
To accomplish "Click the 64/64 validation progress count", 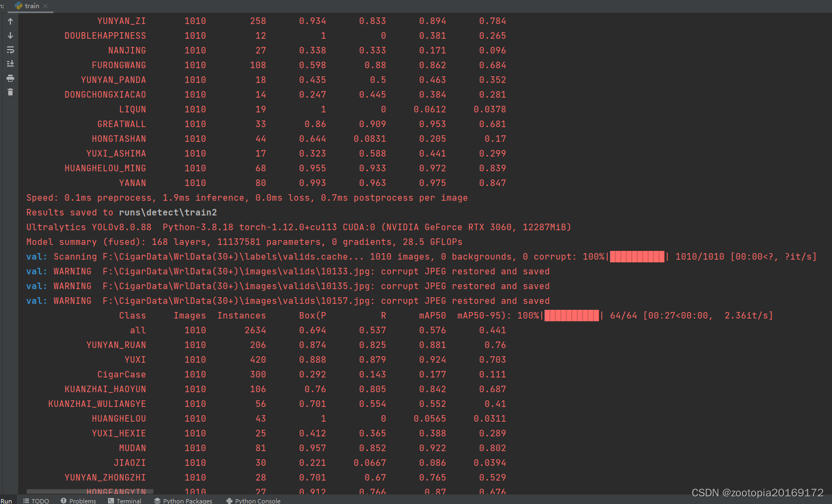I will coord(624,315).
